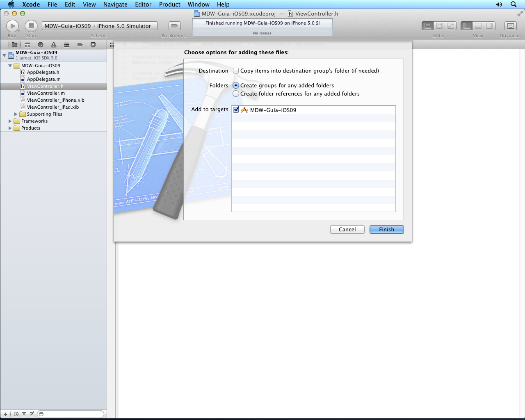Open the related files grid icon
Viewport: 525px width, 420px height.
click(112, 45)
